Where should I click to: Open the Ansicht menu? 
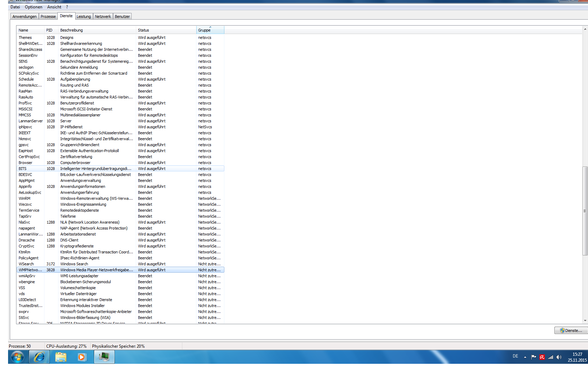tap(54, 7)
